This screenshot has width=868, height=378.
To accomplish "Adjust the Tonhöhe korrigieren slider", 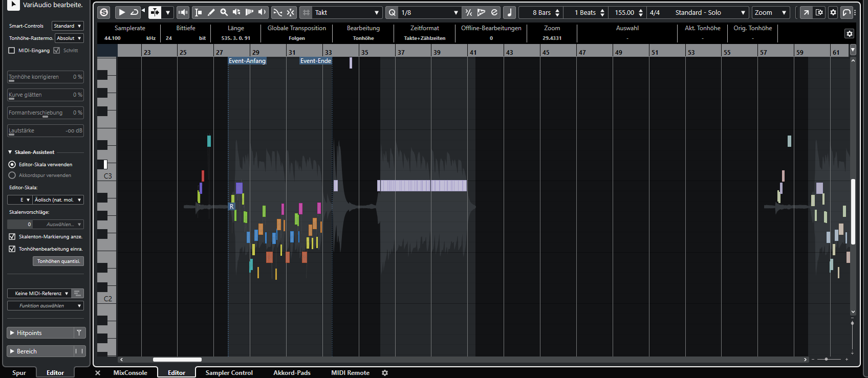I will (46, 77).
